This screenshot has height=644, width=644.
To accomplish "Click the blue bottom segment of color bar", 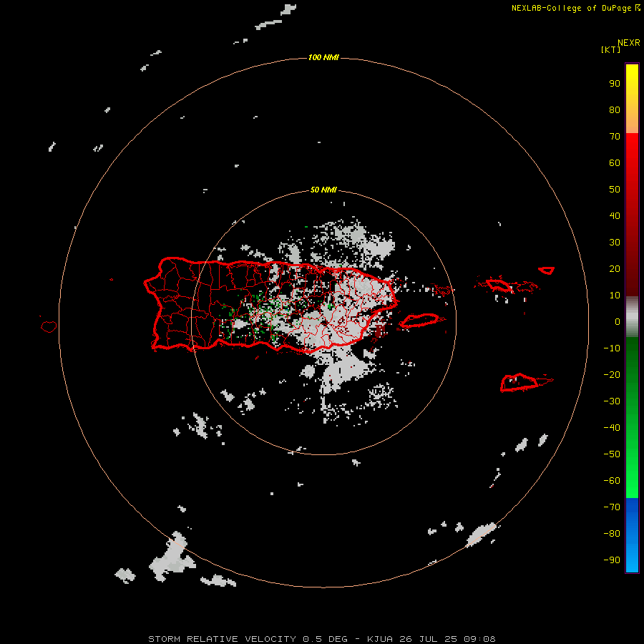I will point(632,535).
